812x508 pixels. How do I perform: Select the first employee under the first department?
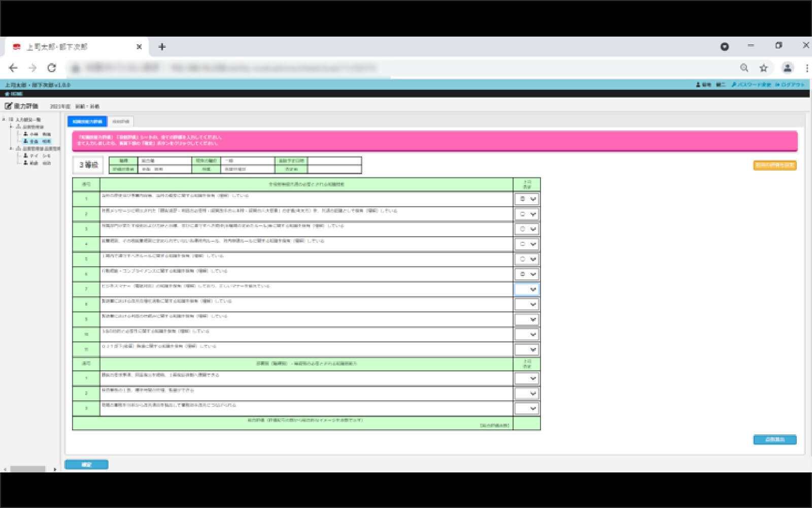[x=37, y=134]
